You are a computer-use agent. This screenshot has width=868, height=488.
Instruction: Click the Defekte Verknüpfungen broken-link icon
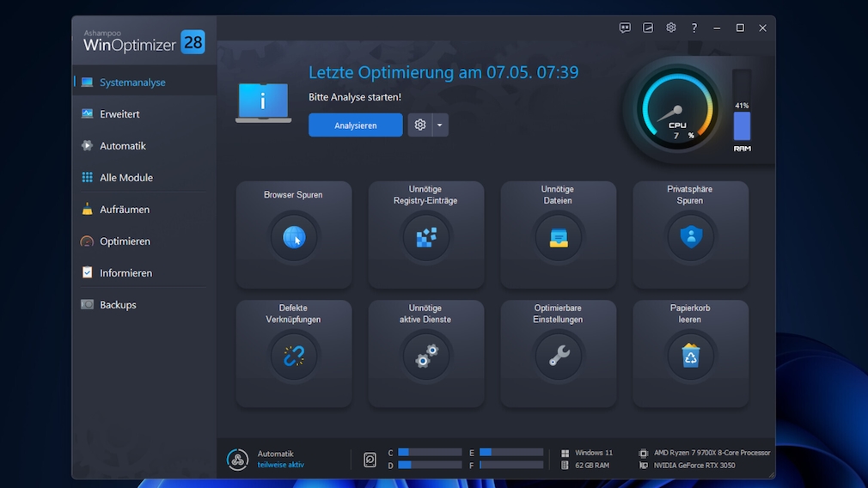click(x=294, y=356)
